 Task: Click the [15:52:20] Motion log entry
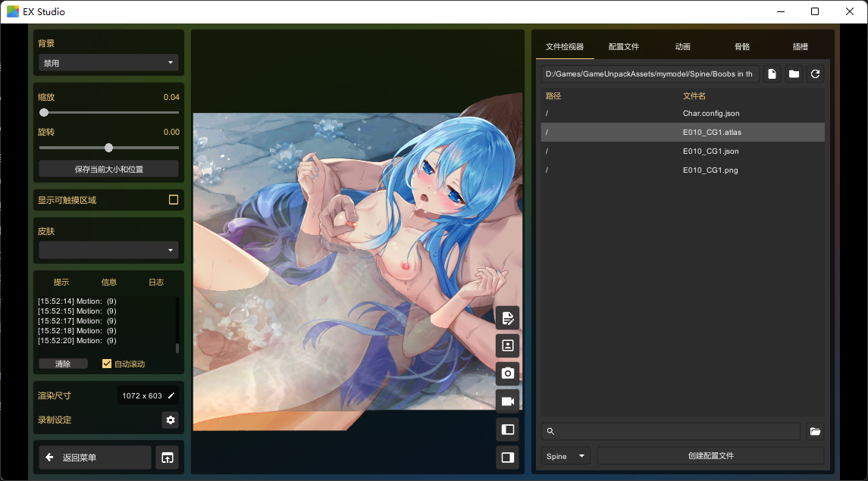coord(77,341)
